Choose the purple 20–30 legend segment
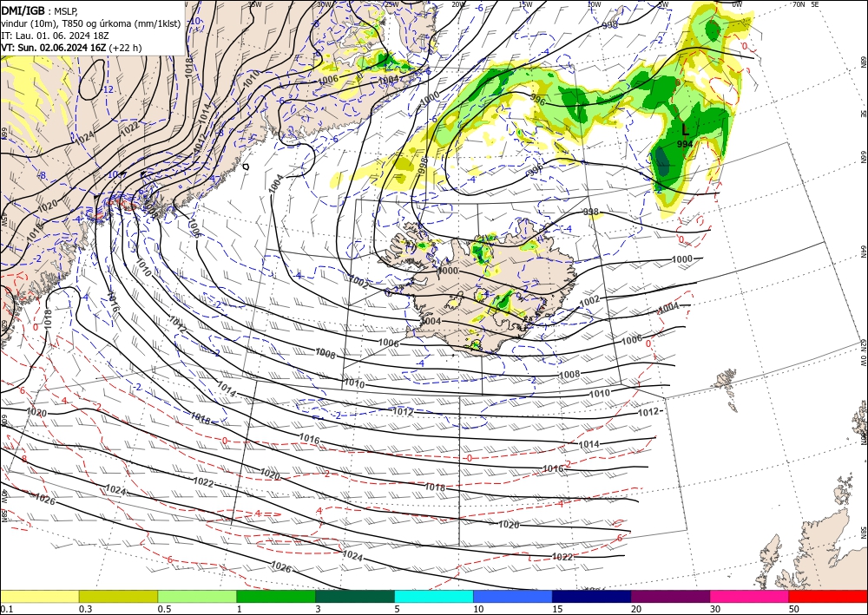The width and height of the screenshot is (868, 615). pyautogui.click(x=670, y=596)
